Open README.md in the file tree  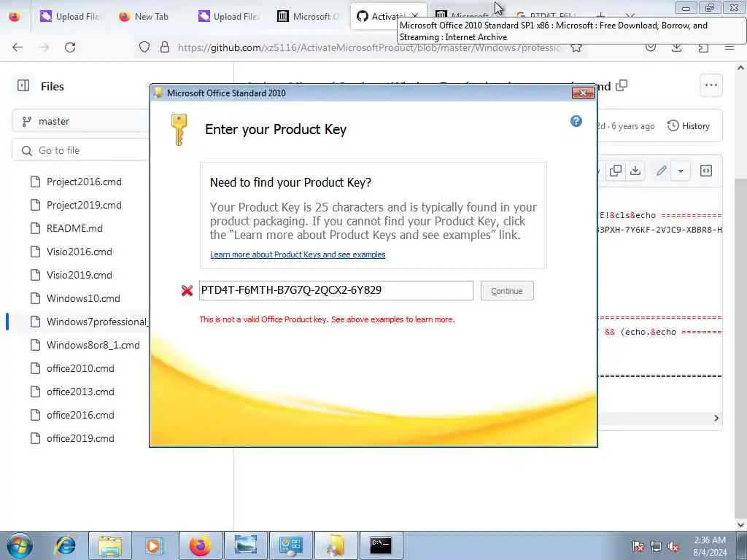coord(74,228)
